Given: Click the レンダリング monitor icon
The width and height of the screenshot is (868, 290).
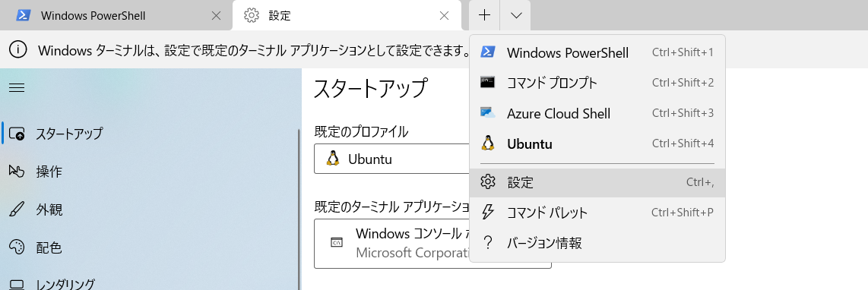Looking at the screenshot, I should pos(17,285).
